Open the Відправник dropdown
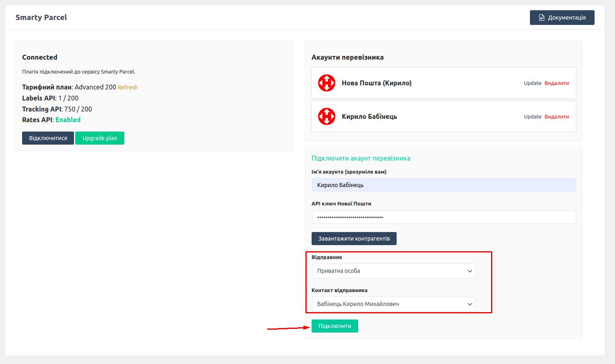 pos(393,271)
